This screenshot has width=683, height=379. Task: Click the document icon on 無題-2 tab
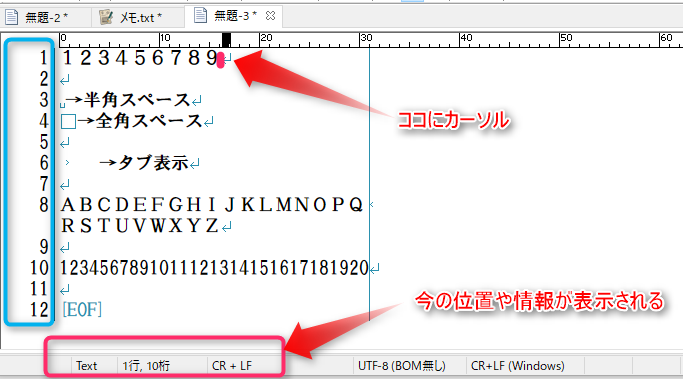(x=11, y=17)
